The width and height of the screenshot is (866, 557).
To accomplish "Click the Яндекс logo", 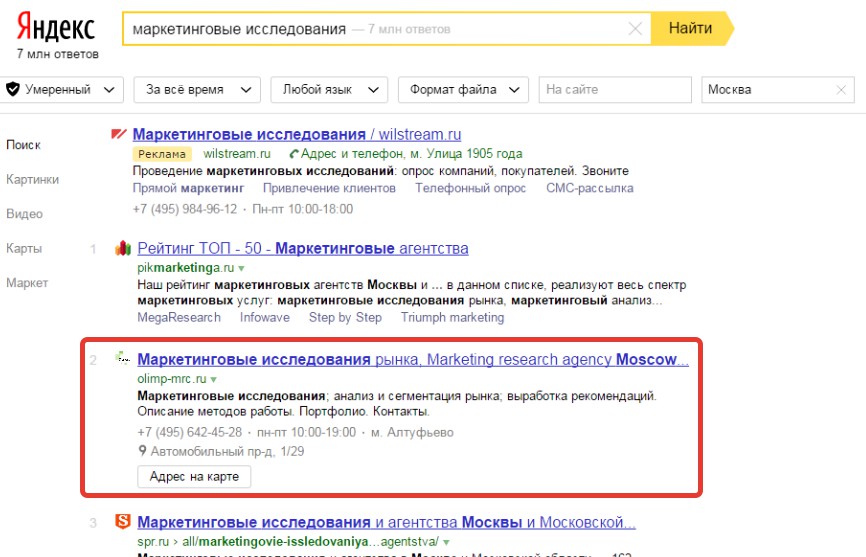I will [56, 27].
